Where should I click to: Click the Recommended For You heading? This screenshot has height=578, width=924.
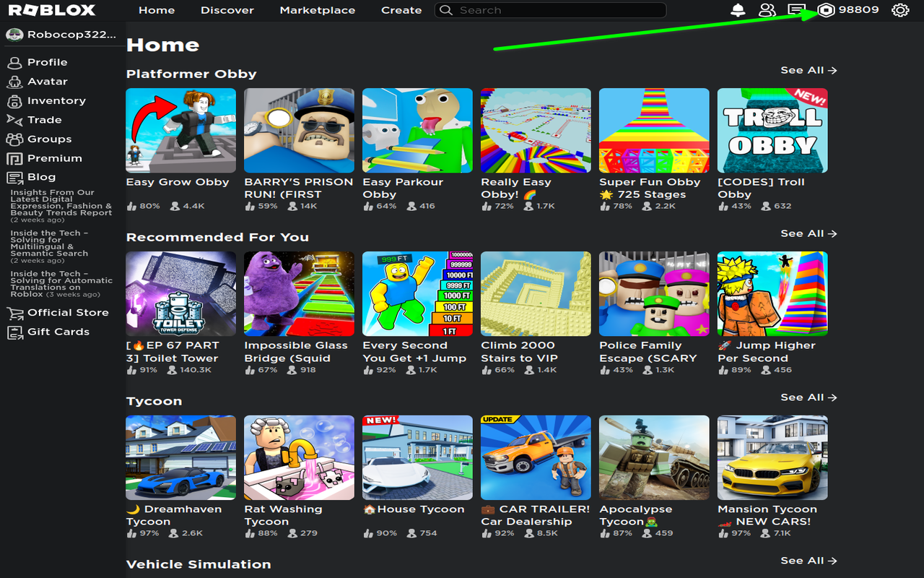point(217,237)
